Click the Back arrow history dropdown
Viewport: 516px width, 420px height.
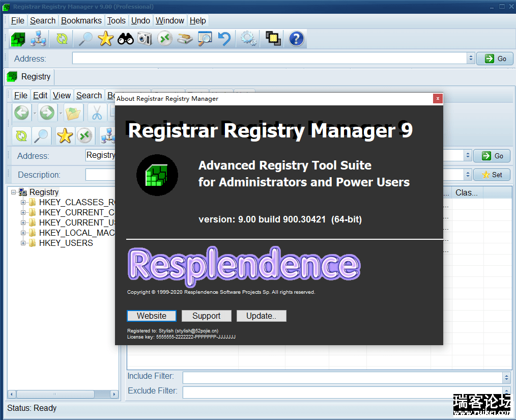point(35,113)
